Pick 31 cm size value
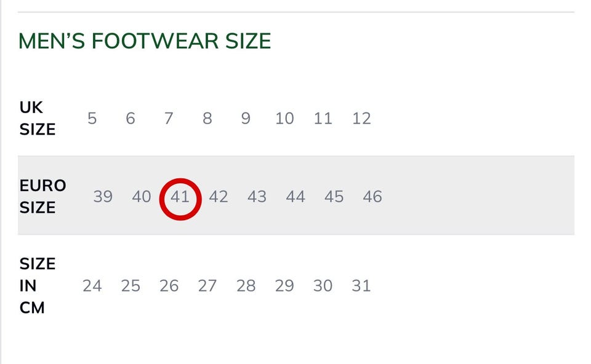591x364 pixels. tap(361, 286)
